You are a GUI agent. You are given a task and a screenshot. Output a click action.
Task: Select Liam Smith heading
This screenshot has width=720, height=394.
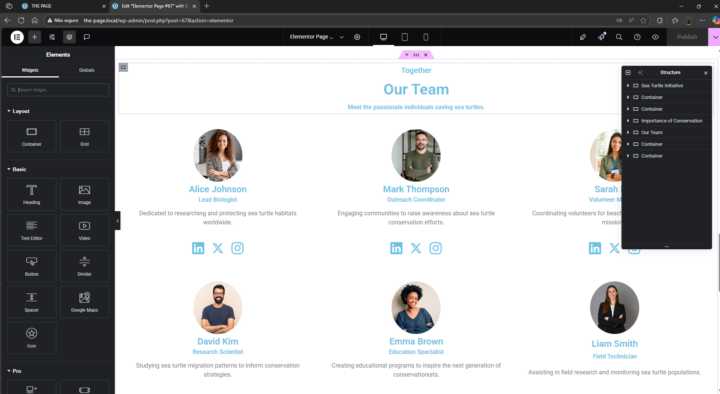(614, 344)
